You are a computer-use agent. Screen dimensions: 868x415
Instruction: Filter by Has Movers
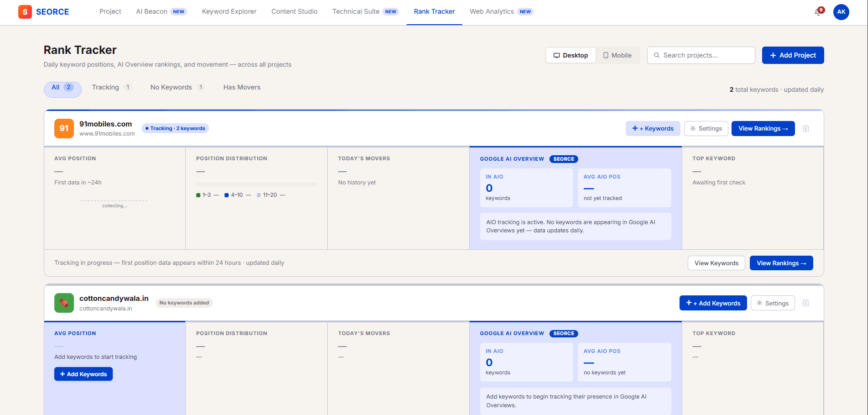[242, 87]
